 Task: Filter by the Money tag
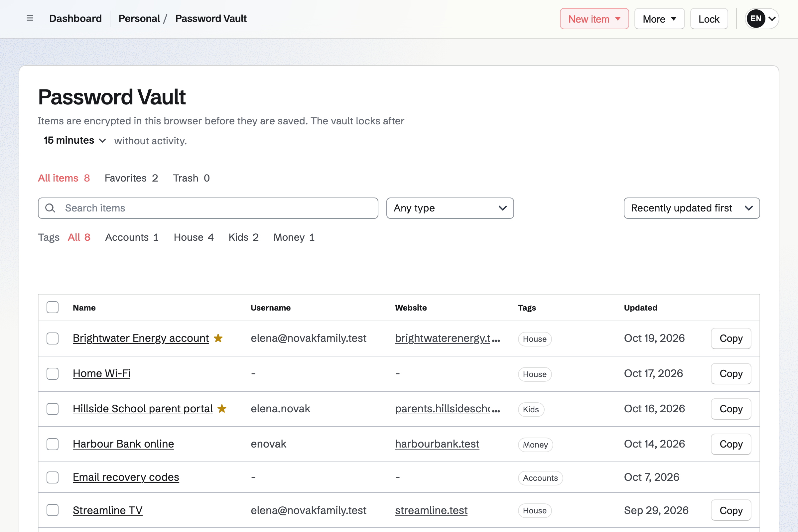(x=294, y=237)
